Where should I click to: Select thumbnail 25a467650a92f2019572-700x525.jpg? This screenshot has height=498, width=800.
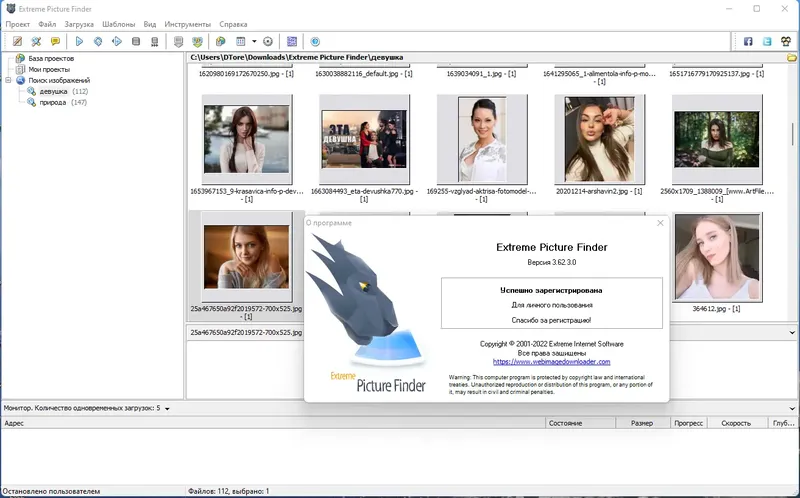point(247,257)
